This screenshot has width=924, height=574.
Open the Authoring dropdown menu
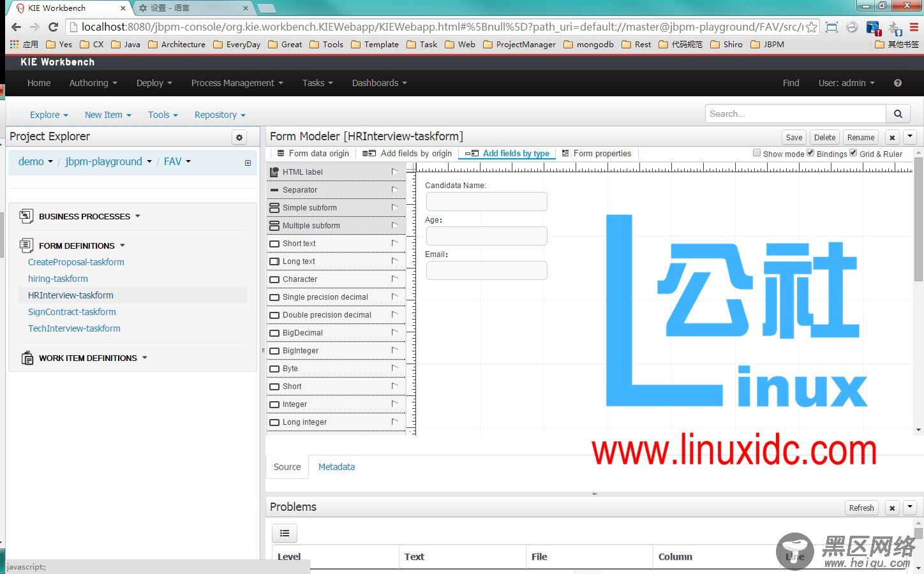(93, 83)
